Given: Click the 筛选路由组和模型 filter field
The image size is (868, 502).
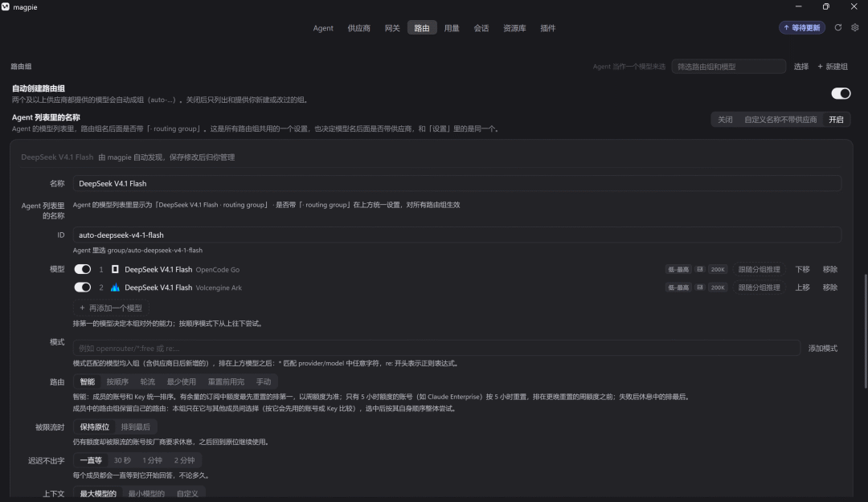Looking at the screenshot, I should click(x=728, y=67).
